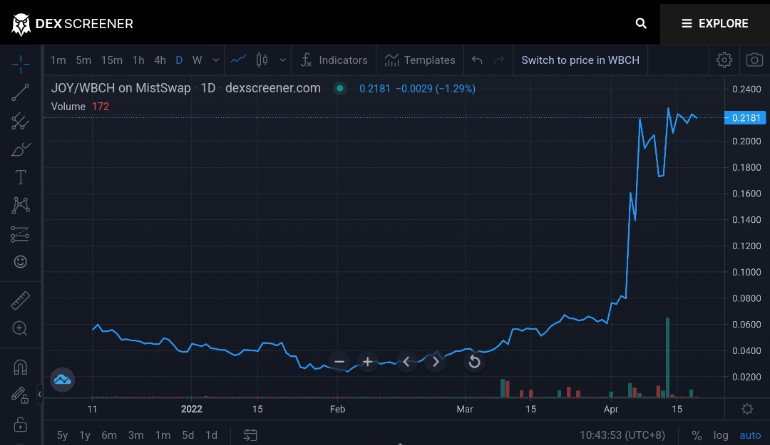Toggle the magnet mode icon
Viewport: 770px width, 445px height.
(x=20, y=367)
